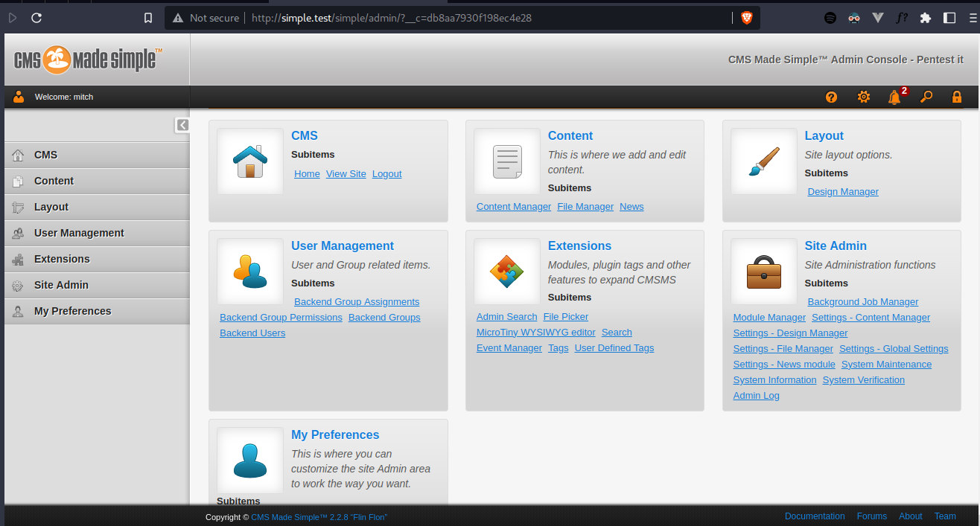This screenshot has width=980, height=526.
Task: Click the CMS house icon tile
Action: coord(250,161)
